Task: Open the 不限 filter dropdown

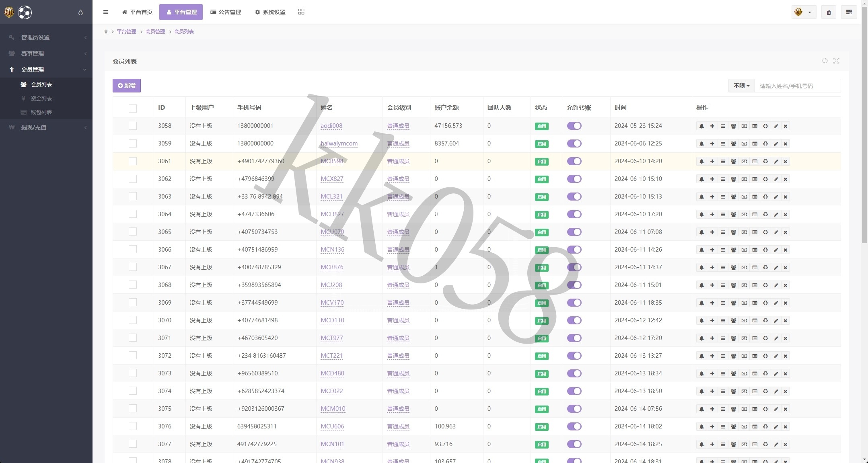Action: (x=741, y=86)
